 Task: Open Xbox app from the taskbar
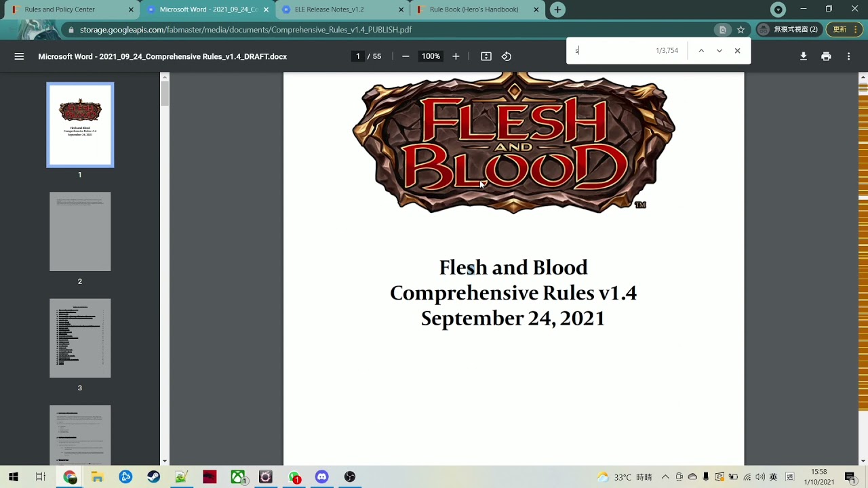[237, 477]
